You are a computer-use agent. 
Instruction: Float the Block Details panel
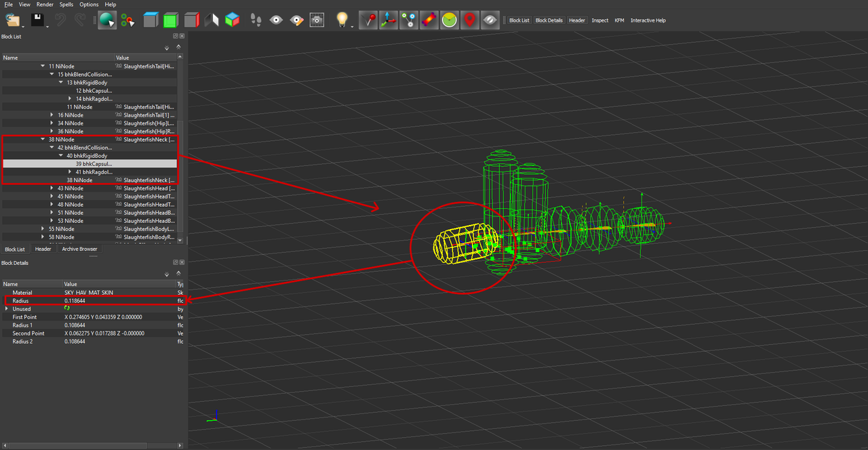click(x=175, y=262)
